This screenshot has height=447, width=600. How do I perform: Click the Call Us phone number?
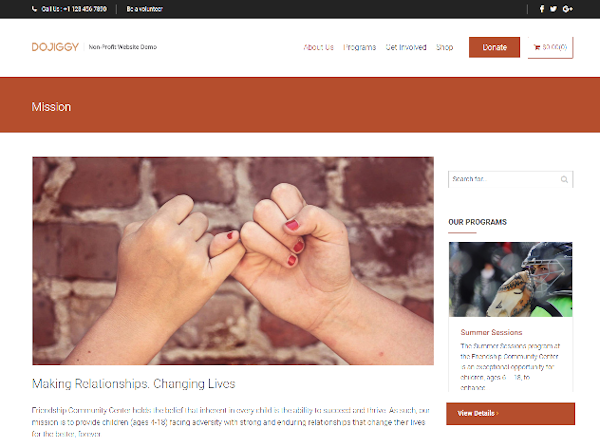click(x=74, y=9)
